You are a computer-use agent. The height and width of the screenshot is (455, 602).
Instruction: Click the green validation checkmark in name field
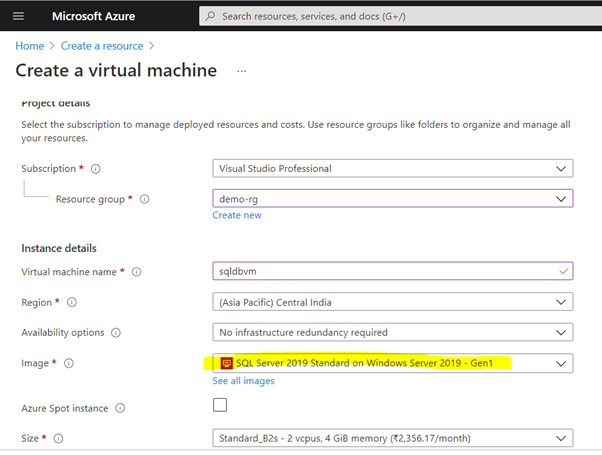[564, 271]
